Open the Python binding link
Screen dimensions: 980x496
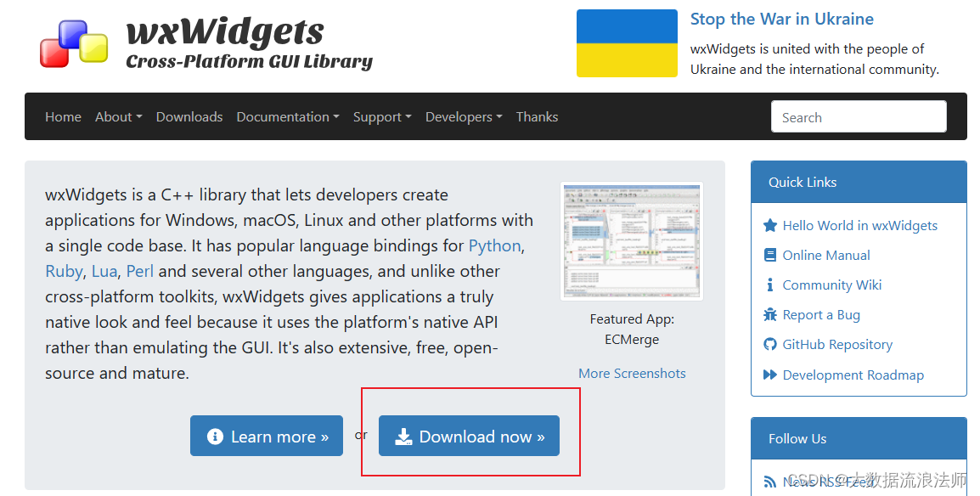coord(494,246)
